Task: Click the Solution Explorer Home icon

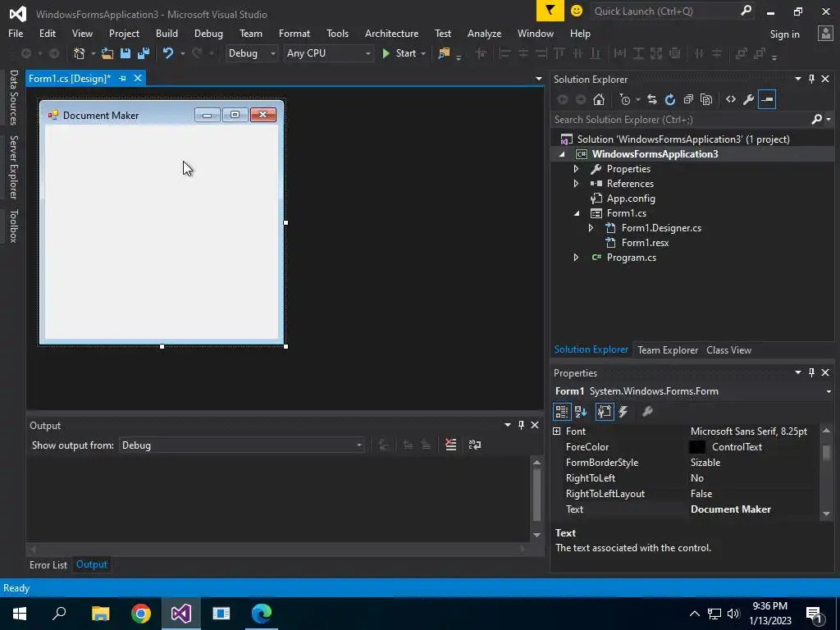Action: [x=599, y=99]
